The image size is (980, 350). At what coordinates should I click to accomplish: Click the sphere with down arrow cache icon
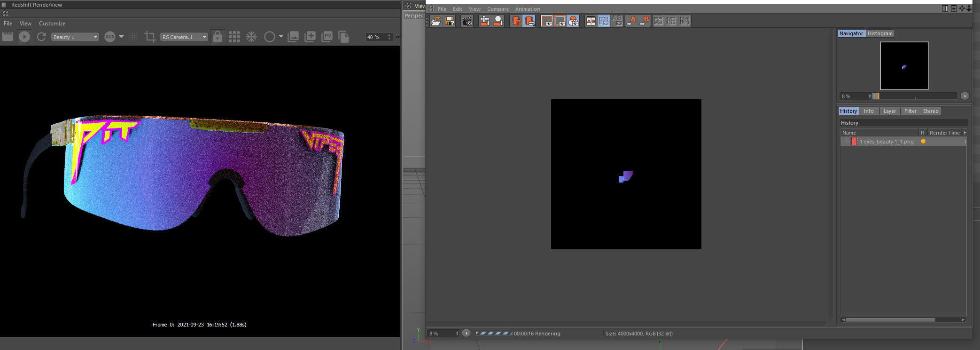(x=498, y=21)
